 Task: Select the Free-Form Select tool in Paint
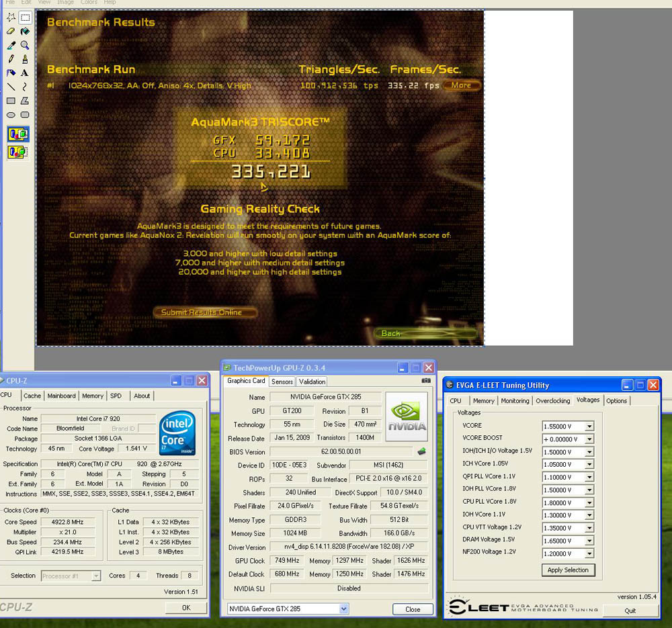11,17
